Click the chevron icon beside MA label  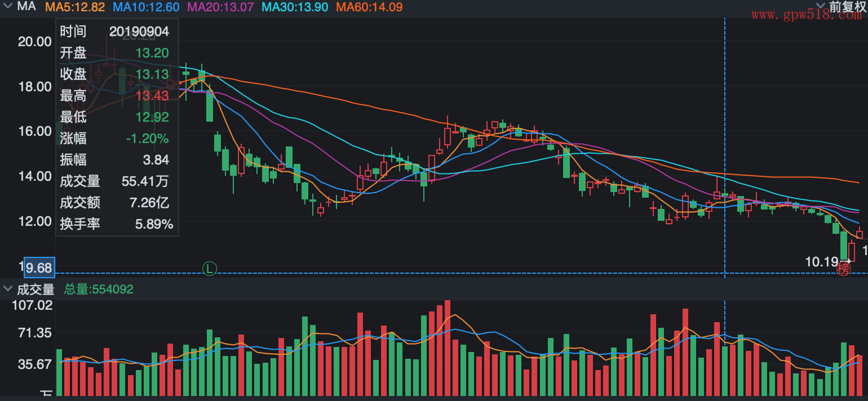(7, 7)
